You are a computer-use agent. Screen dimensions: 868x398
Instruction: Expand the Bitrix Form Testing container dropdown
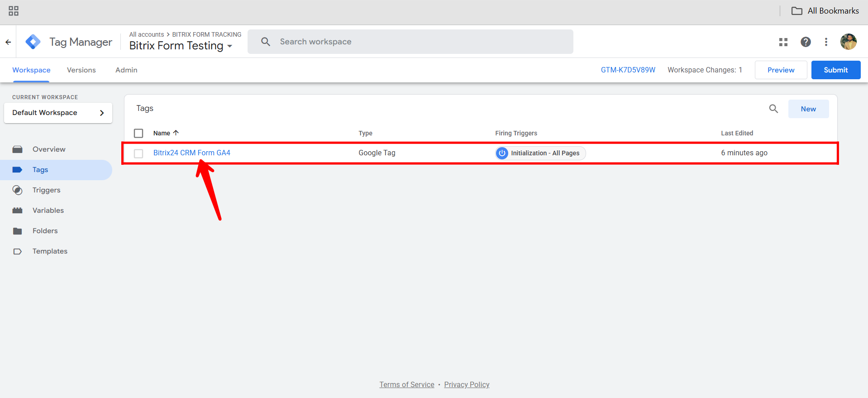click(x=230, y=46)
